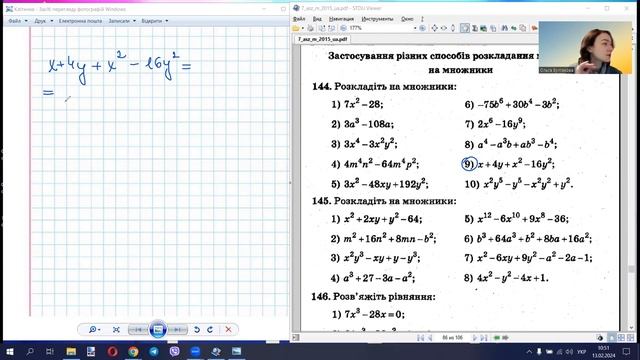The image size is (640, 360).
Task: Click the PDF vertical scrollbar thumb
Action: [631, 269]
